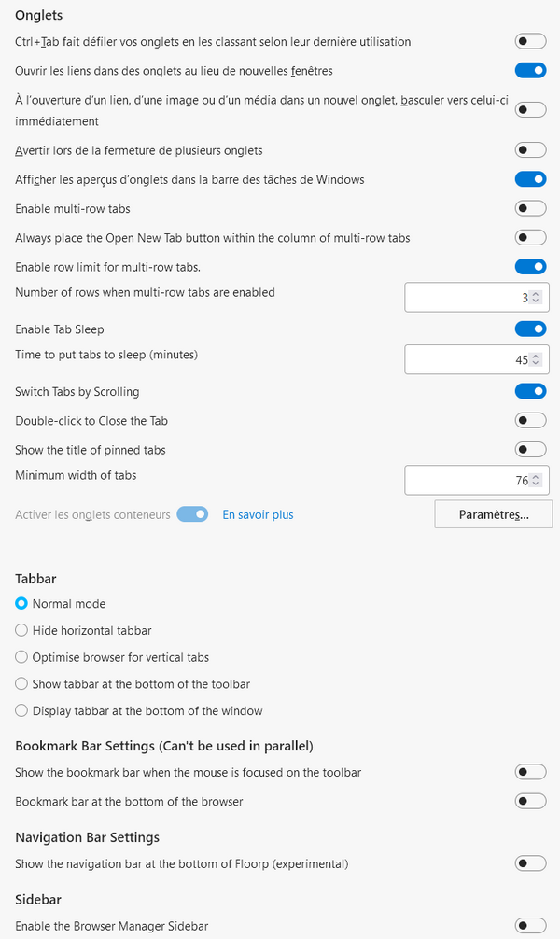Screen dimensions: 560x939
Task: Select Hide horizontal tabbar option
Action: click(22, 630)
